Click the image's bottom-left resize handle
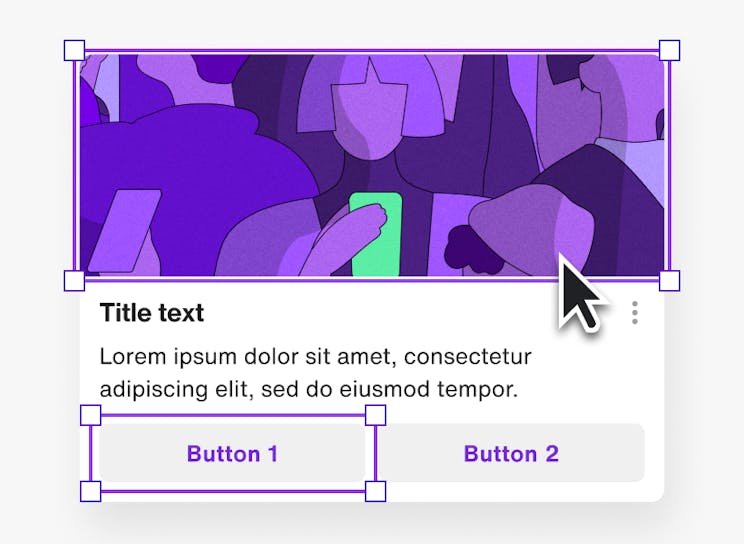Image resolution: width=744 pixels, height=544 pixels. pyautogui.click(x=74, y=280)
